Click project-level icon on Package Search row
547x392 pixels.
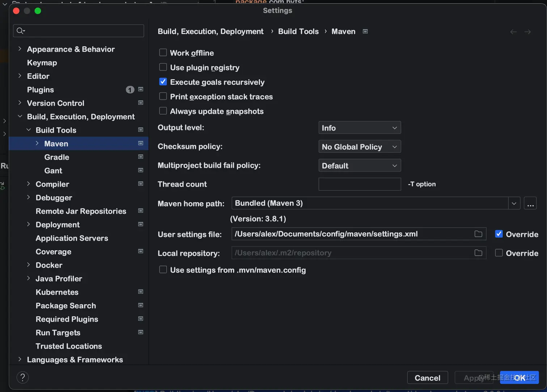(x=141, y=305)
